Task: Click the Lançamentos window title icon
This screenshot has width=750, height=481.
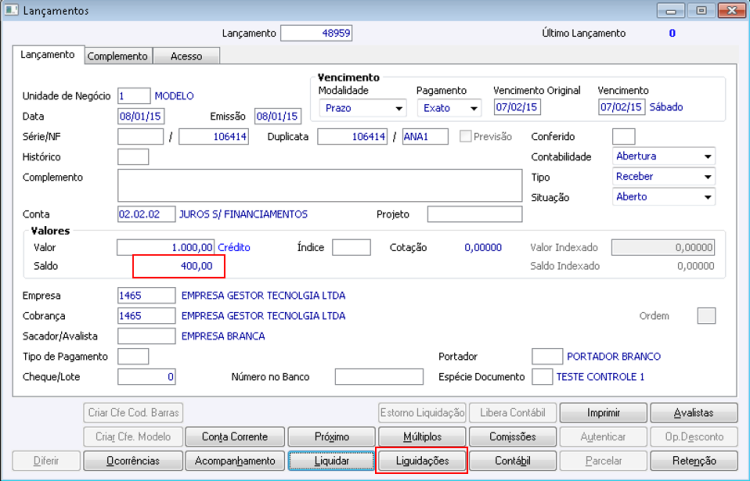Action: (x=11, y=10)
